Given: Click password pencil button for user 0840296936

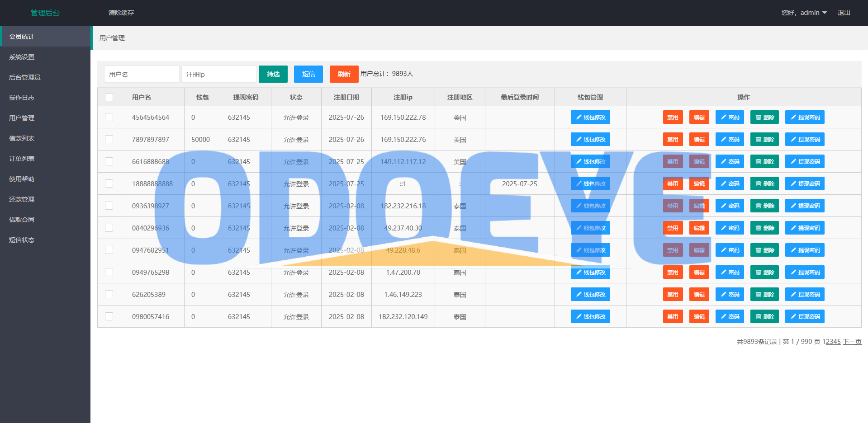Looking at the screenshot, I should point(729,228).
